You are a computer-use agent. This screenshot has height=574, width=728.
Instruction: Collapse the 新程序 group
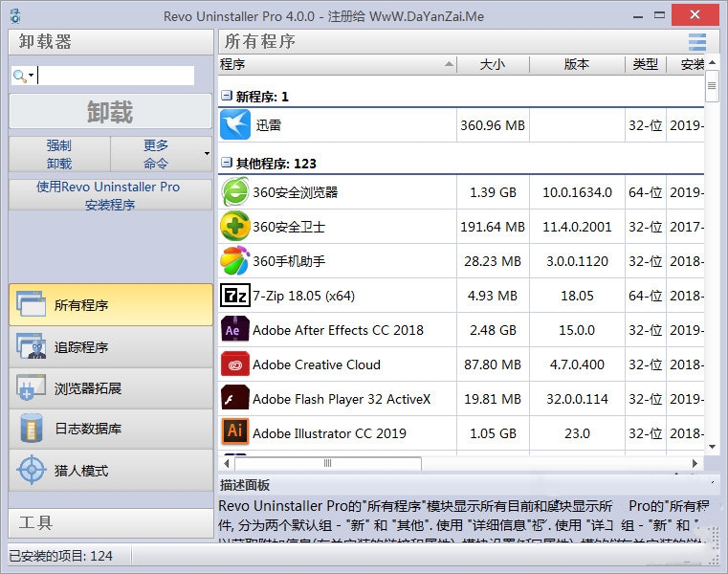click(x=226, y=96)
